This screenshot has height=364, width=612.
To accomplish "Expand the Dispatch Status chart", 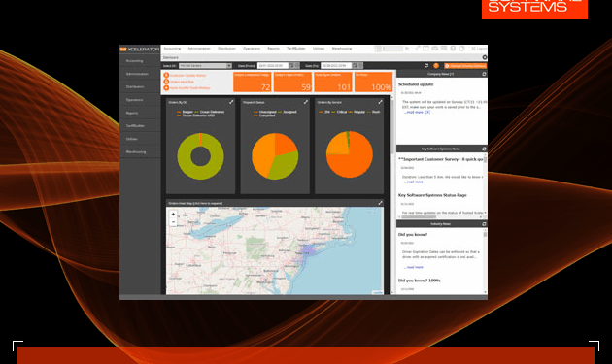I will pos(306,102).
